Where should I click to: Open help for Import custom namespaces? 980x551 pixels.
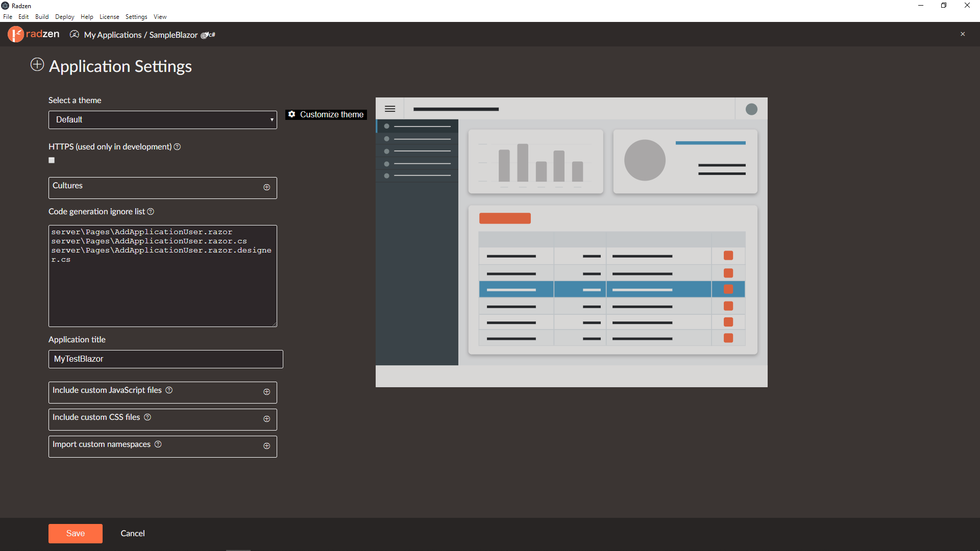pos(158,444)
